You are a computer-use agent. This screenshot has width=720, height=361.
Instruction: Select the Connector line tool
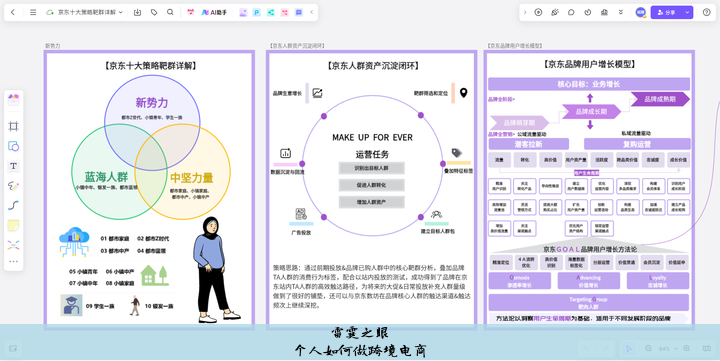(x=13, y=205)
